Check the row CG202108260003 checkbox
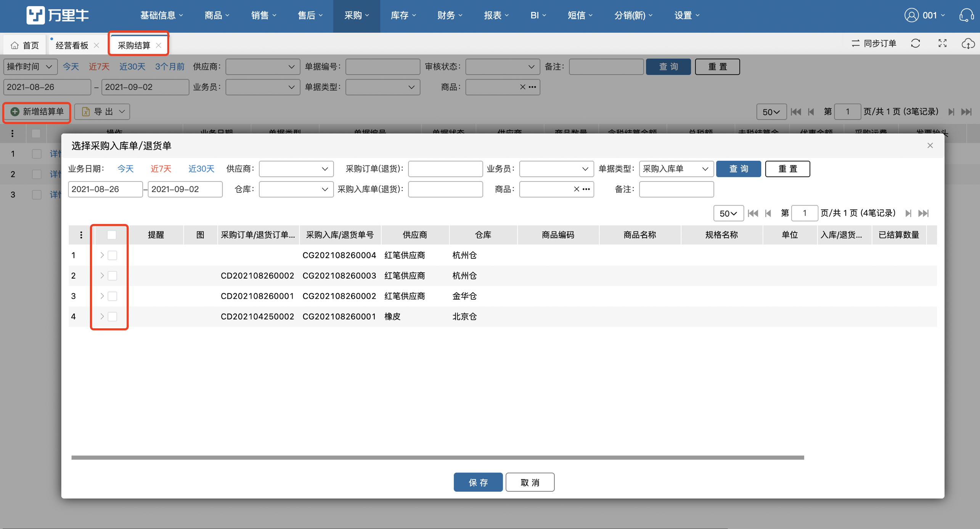 coord(112,276)
